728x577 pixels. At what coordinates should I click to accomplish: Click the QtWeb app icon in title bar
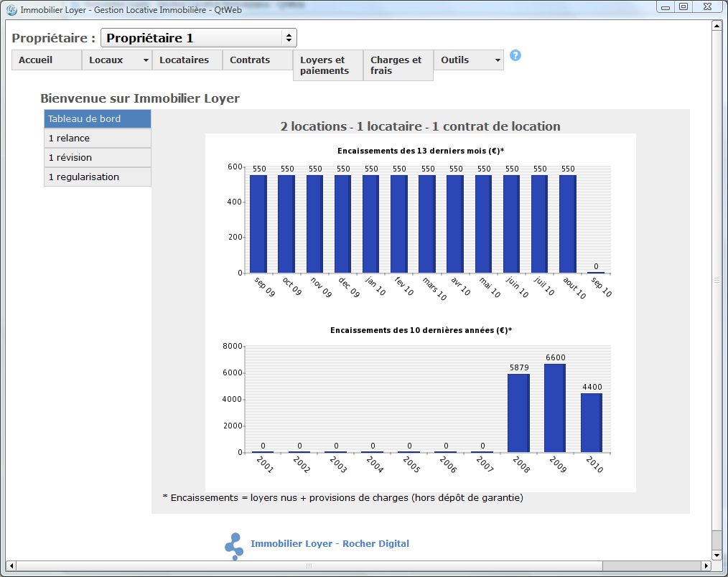pyautogui.click(x=12, y=10)
